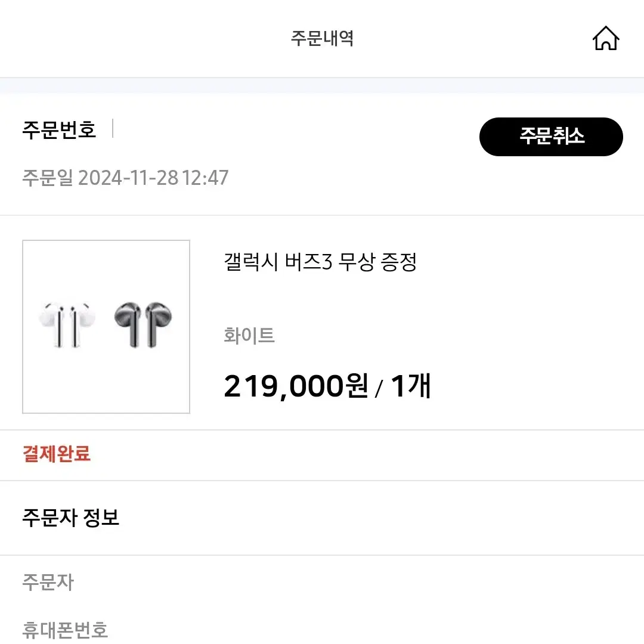
Task: Tap the divider bar next to 주문번호
Action: coord(113,129)
